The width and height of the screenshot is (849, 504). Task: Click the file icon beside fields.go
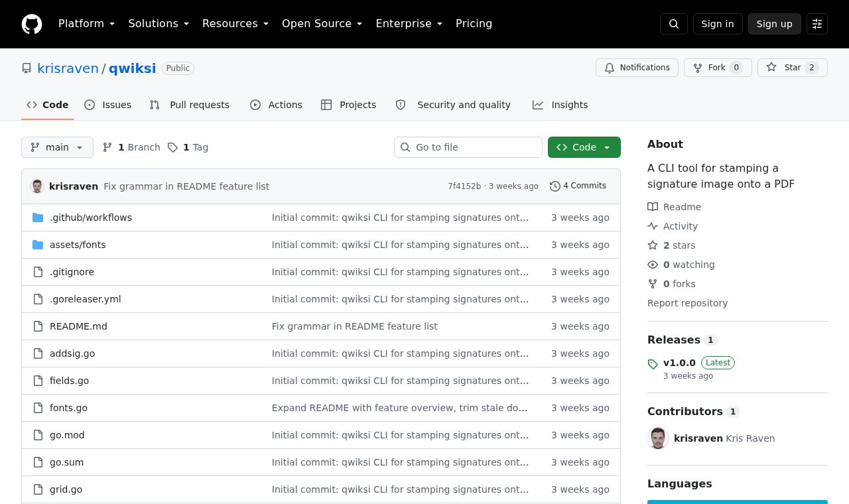tap(38, 381)
